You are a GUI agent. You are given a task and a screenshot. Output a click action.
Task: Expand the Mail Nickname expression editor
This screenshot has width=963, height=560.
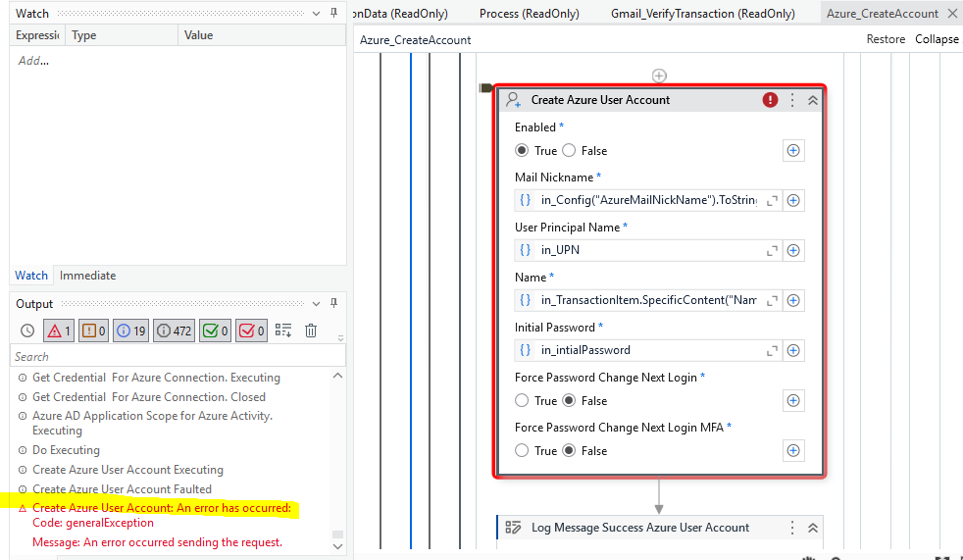tap(772, 200)
